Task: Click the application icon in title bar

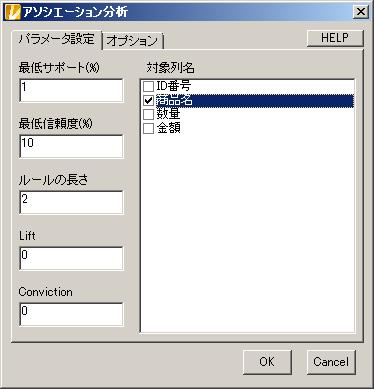Action: coord(12,12)
